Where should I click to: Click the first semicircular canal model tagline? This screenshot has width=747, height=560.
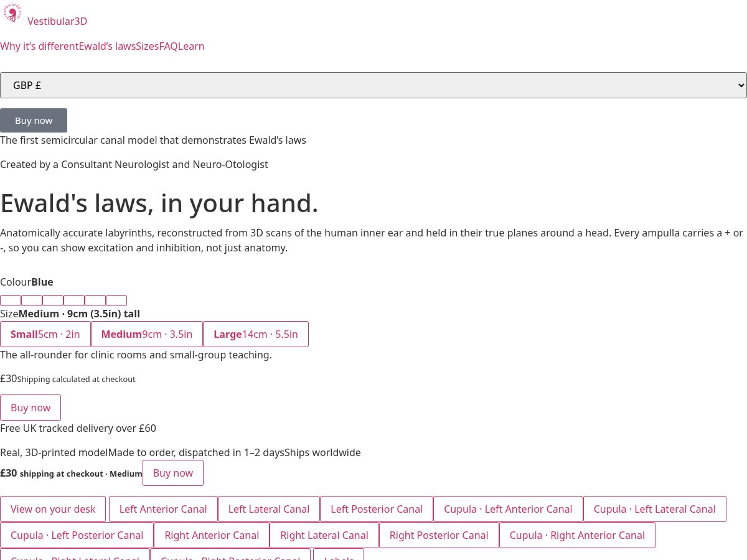tap(153, 140)
